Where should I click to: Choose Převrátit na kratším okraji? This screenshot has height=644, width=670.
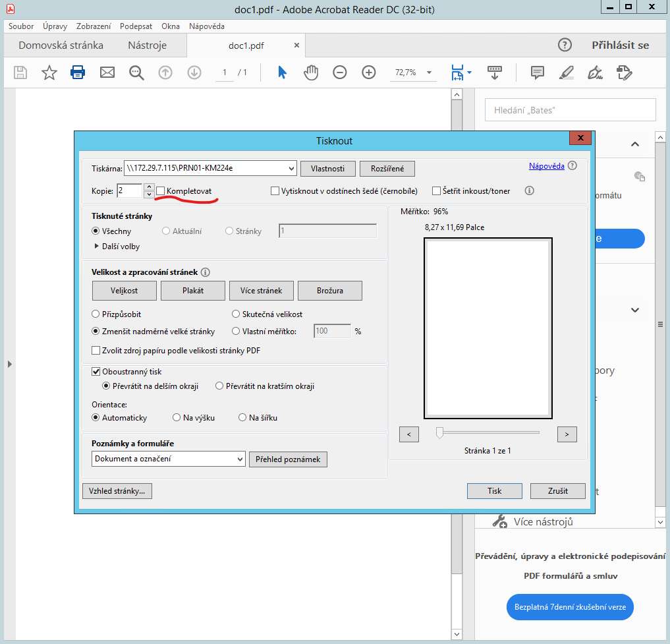tap(219, 386)
